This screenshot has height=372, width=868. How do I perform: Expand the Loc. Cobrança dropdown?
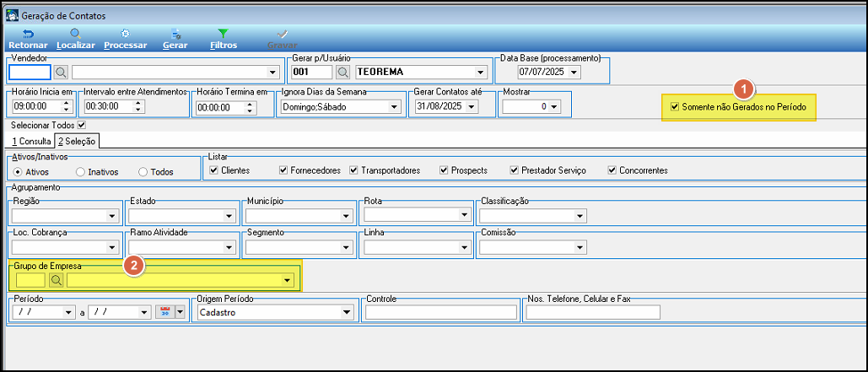[112, 247]
